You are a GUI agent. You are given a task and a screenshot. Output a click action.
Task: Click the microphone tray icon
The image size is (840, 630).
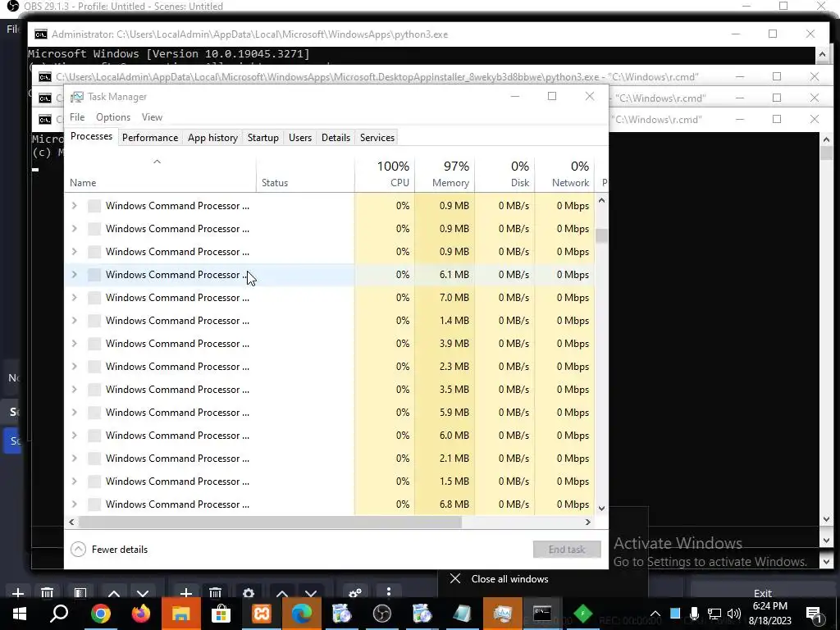point(694,614)
